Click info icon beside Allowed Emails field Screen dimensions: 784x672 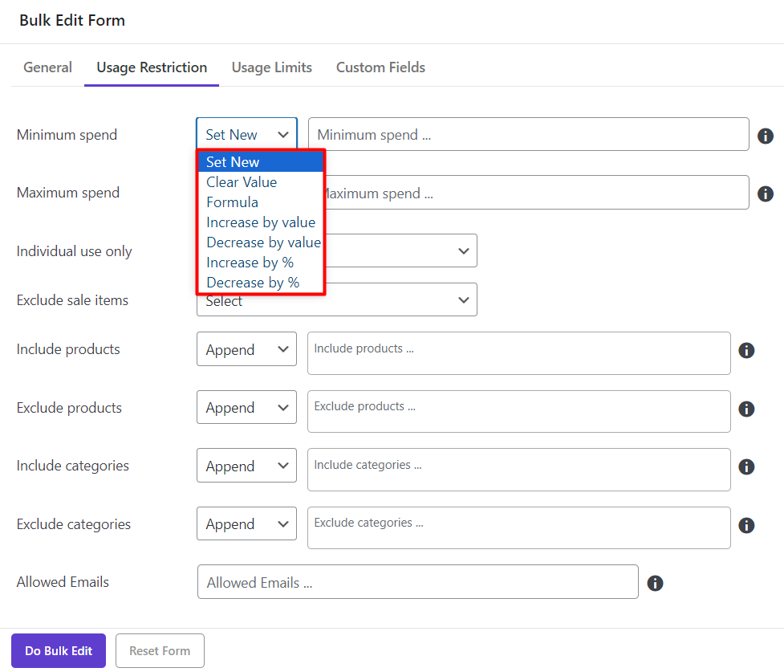(x=655, y=583)
